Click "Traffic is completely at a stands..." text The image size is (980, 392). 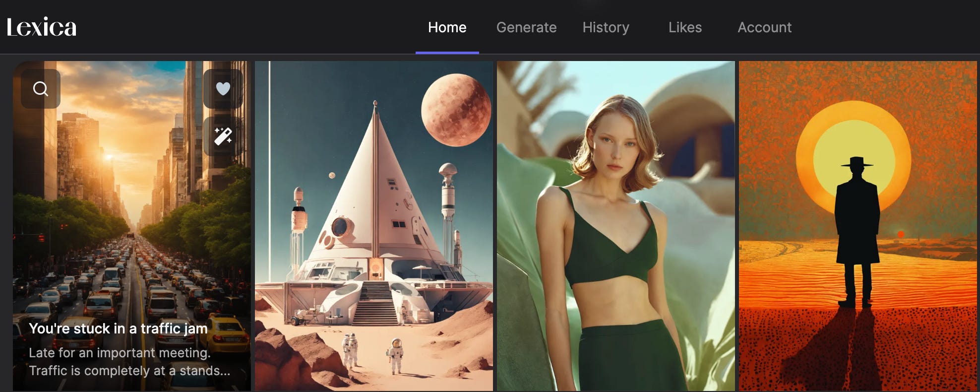(129, 371)
